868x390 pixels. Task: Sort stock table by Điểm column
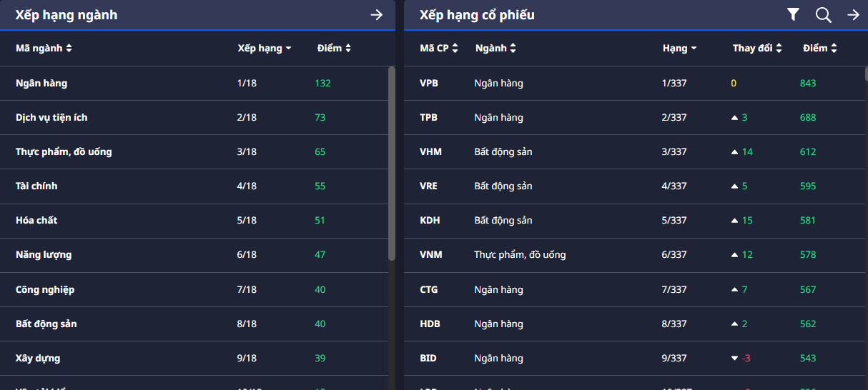[x=819, y=49]
